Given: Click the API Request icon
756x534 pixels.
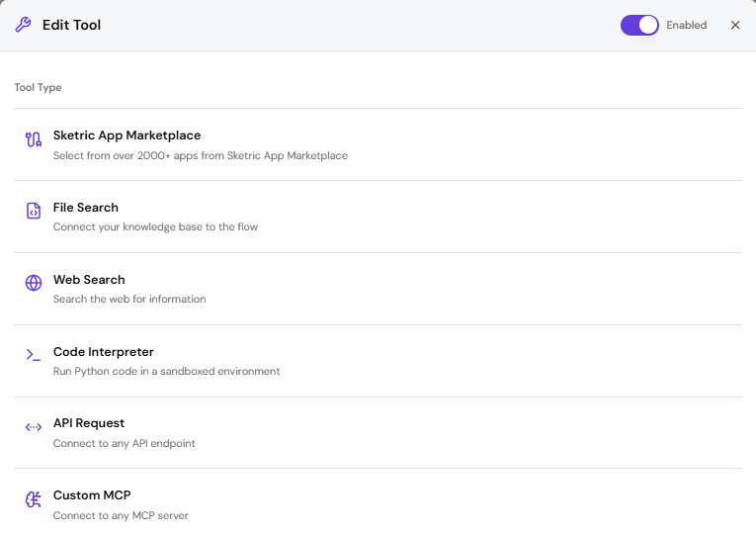Looking at the screenshot, I should tap(34, 427).
